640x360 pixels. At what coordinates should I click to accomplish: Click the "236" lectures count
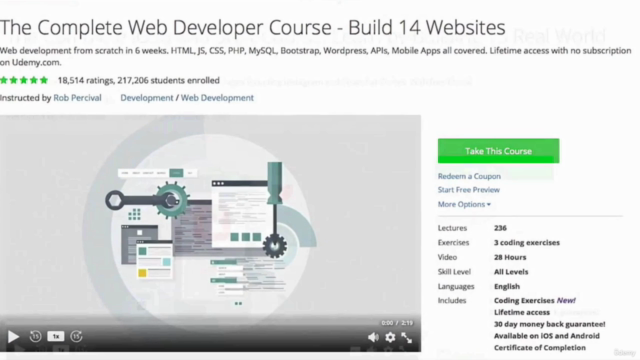pos(500,228)
